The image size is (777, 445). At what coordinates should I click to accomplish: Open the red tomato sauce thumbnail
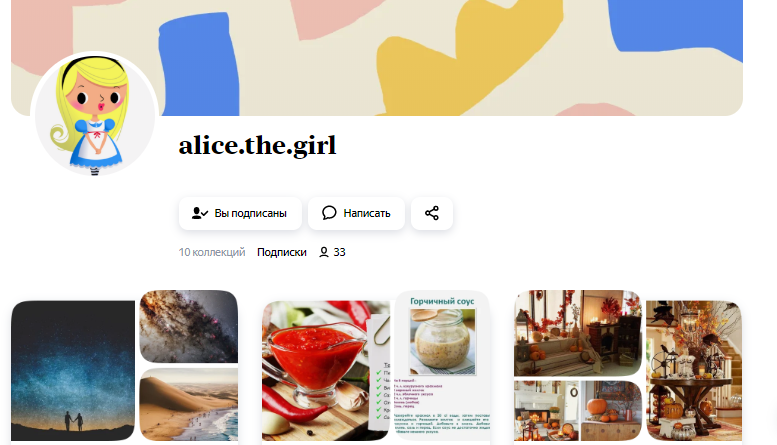pyautogui.click(x=326, y=370)
